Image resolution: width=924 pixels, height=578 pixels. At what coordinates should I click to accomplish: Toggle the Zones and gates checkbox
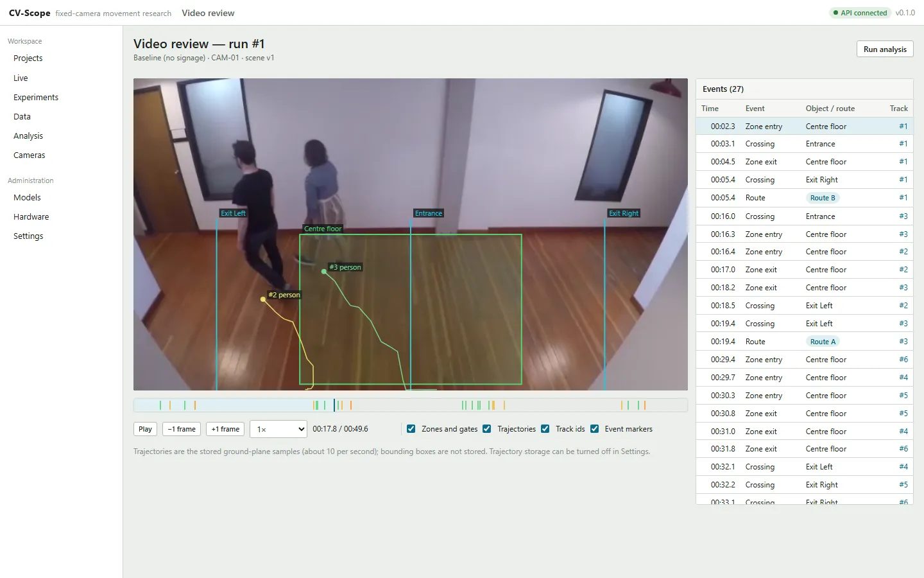(x=411, y=429)
